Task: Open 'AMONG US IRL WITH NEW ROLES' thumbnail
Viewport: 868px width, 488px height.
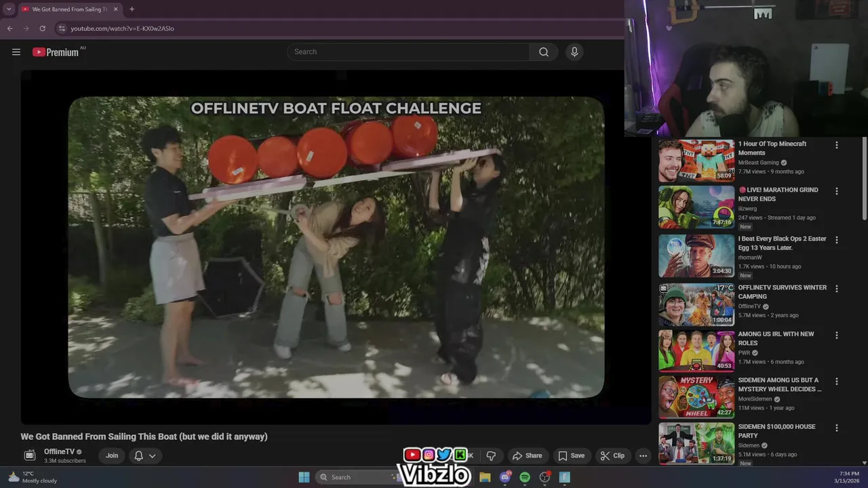Action: point(696,351)
